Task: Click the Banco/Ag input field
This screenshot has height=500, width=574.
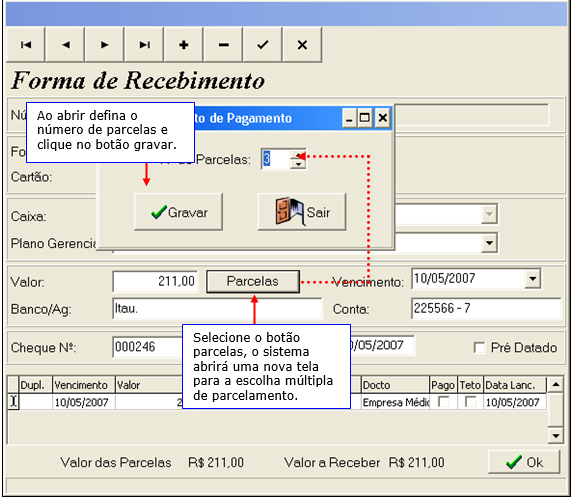Action: click(x=217, y=309)
